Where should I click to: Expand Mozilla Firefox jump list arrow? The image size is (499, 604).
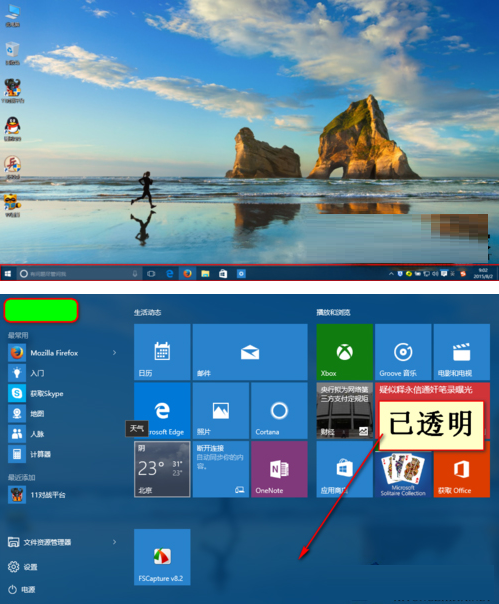point(114,353)
